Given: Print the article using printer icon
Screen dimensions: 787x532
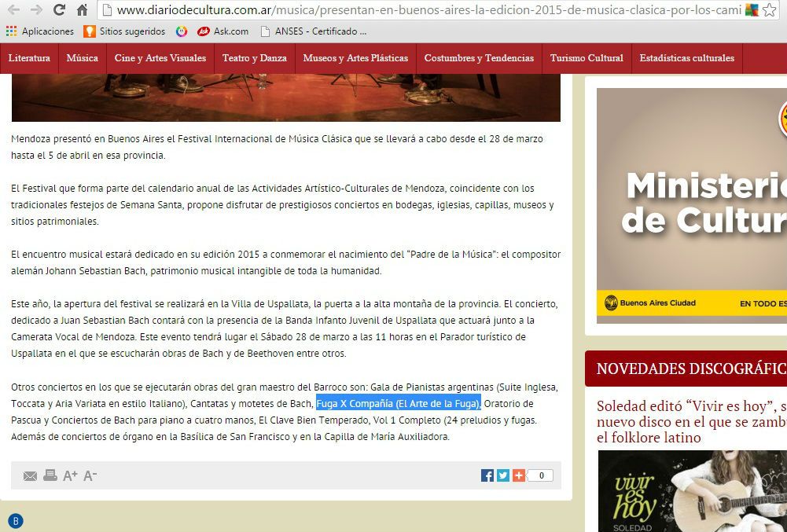Looking at the screenshot, I should point(50,475).
